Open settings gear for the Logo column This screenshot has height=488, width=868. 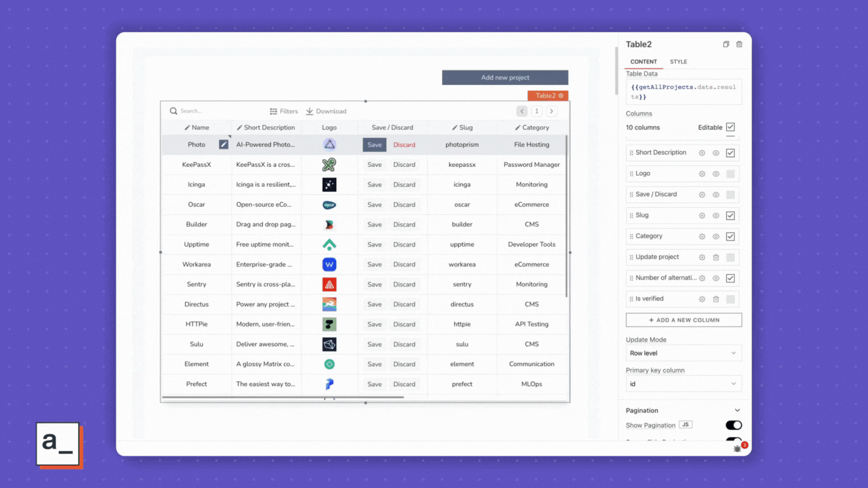(x=702, y=174)
